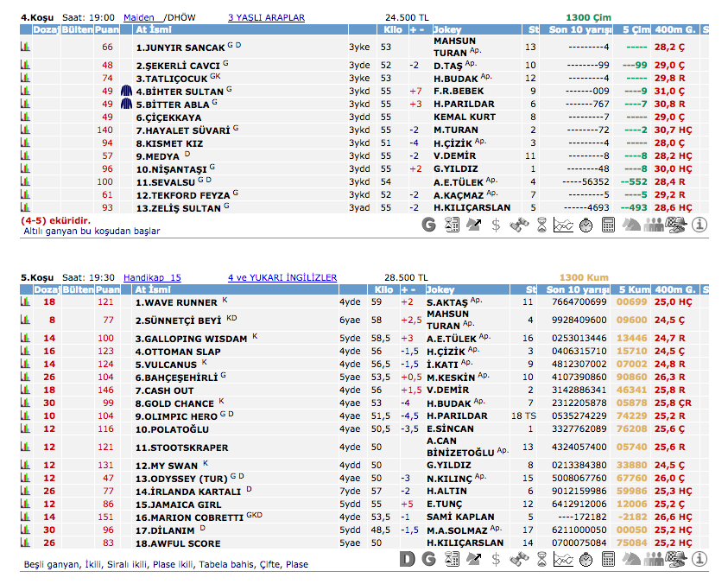Click the Puan column header in race 5

(107, 289)
